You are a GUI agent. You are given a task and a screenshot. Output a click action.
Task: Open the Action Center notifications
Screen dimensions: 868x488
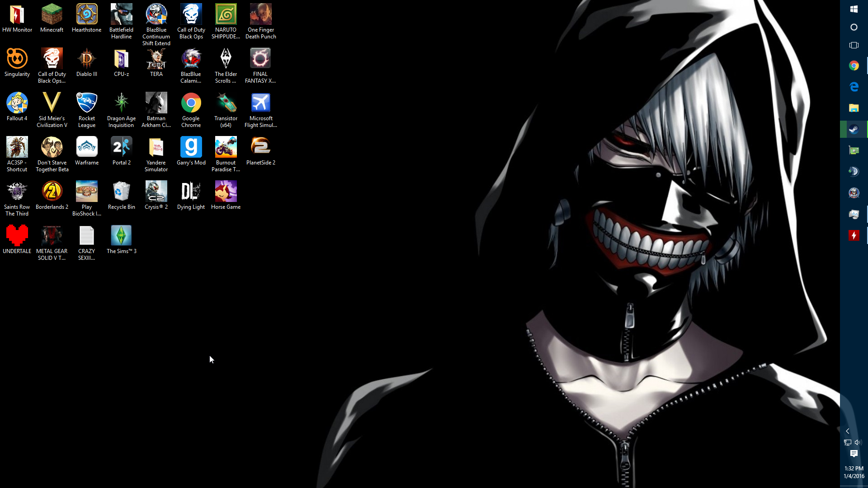point(854,454)
